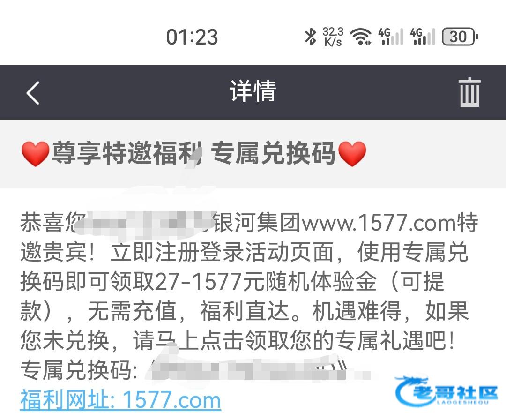Tap the 32.3 K/s network speed indicator
This screenshot has height=420, width=506.
point(333,37)
